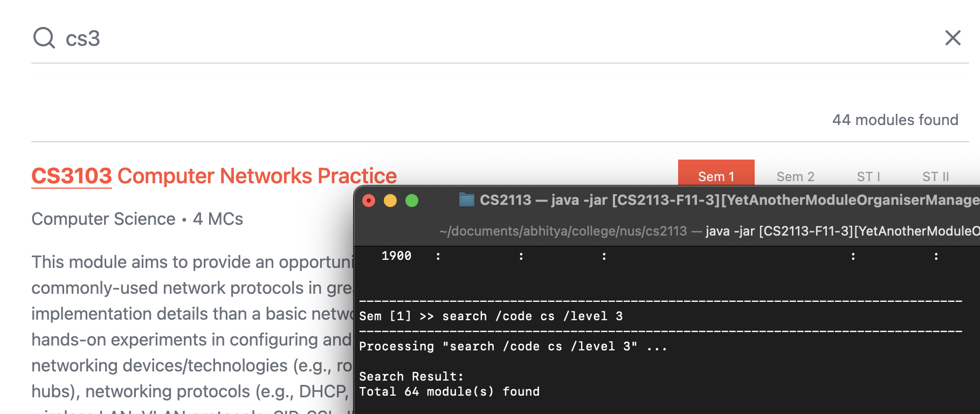Click the terminal prompt "search /code cs /level 3"
Image resolution: width=980 pixels, height=414 pixels.
click(532, 316)
